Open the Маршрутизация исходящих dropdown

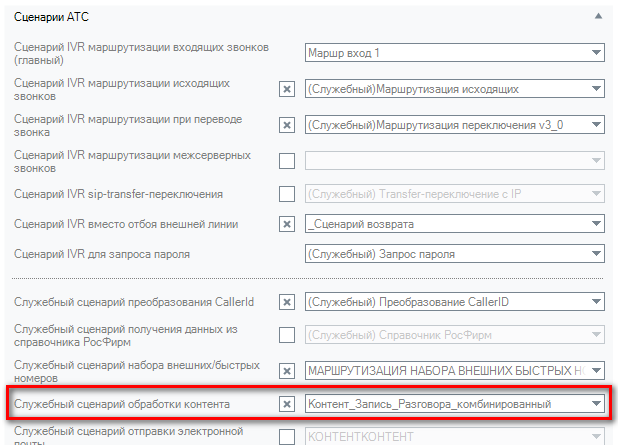point(596,89)
